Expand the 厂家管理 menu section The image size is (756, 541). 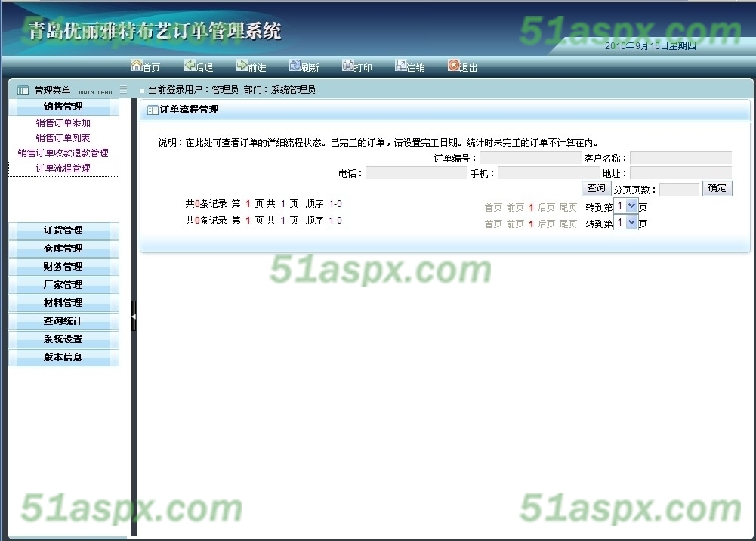[63, 285]
